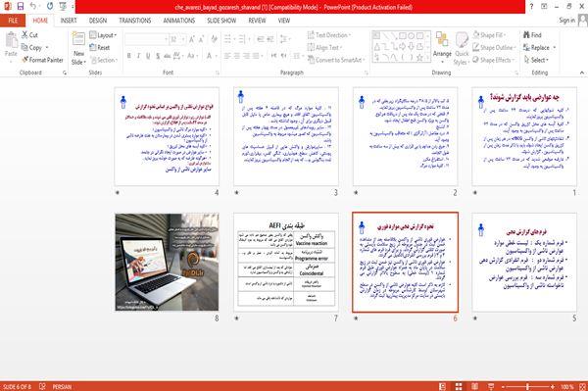Switch to Normal view in status bar
This screenshot has height=391, width=588.
point(443,386)
